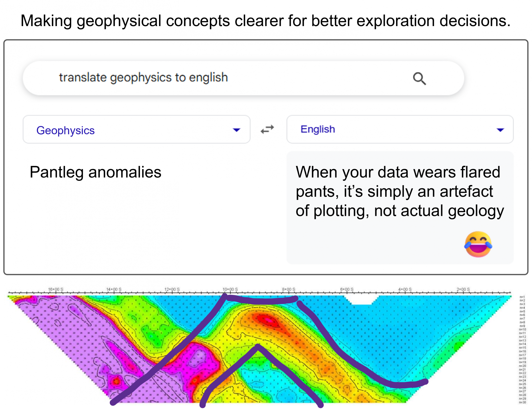Click the 2+00 S station label
The height and width of the screenshot is (411, 532).
coord(463,289)
